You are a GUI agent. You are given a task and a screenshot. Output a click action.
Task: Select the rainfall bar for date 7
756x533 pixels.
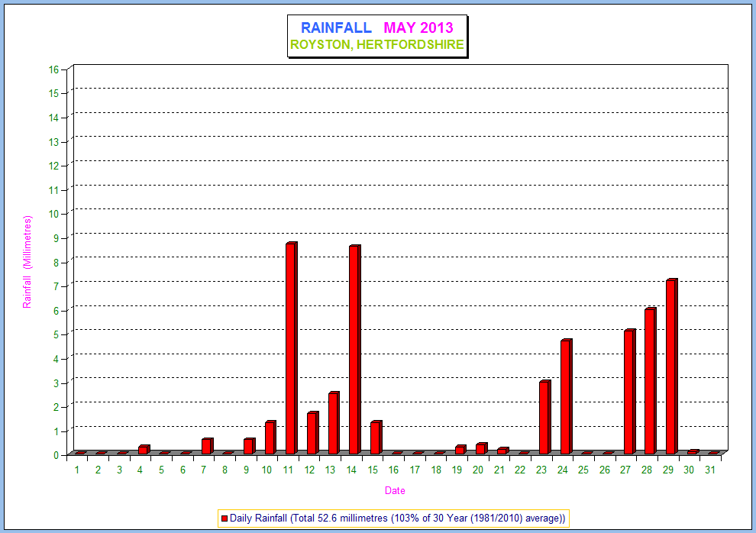[x=207, y=446]
